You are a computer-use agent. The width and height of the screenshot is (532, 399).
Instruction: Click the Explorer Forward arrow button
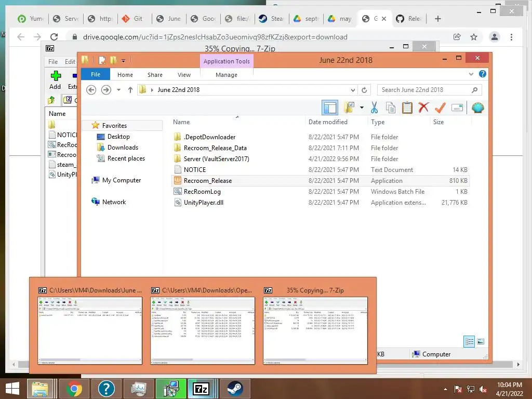pos(106,90)
